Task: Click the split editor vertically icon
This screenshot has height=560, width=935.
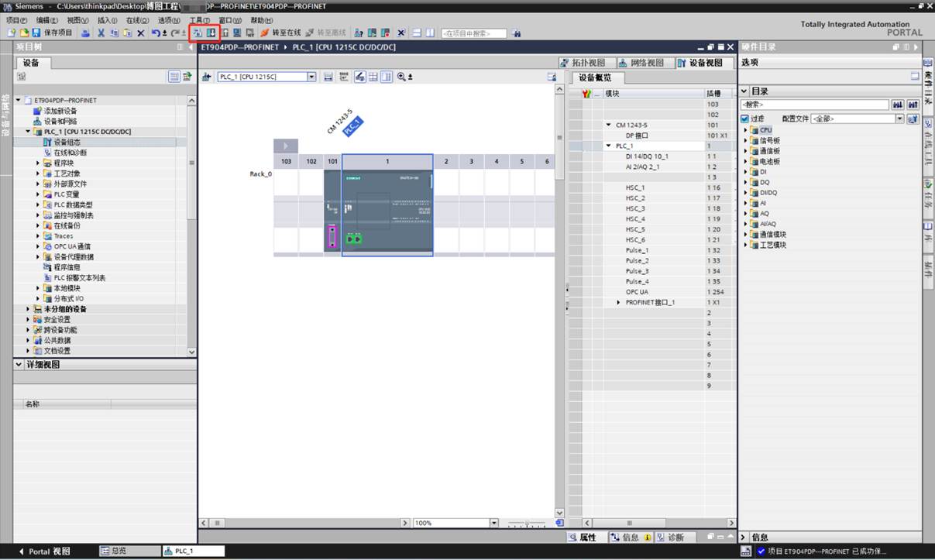Action: coord(430,33)
